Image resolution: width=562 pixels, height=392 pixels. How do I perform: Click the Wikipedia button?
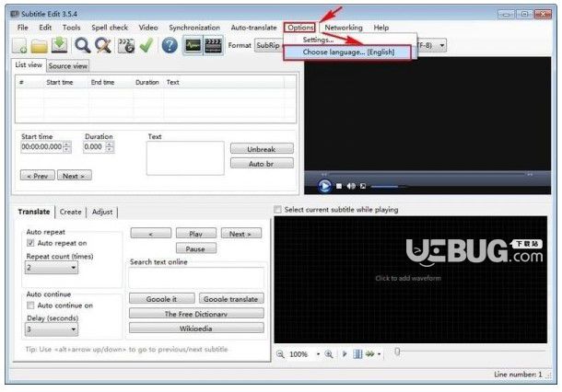(x=196, y=328)
